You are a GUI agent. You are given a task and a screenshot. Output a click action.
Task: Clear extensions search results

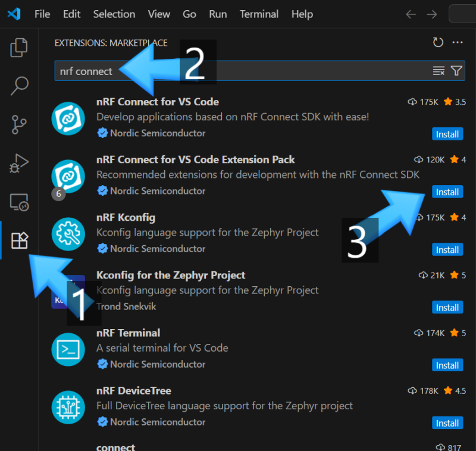point(439,71)
